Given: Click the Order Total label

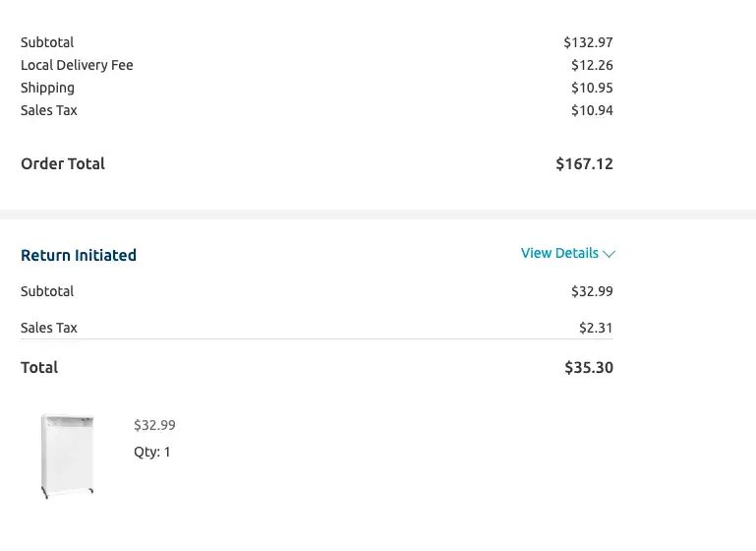Looking at the screenshot, I should tap(63, 163).
